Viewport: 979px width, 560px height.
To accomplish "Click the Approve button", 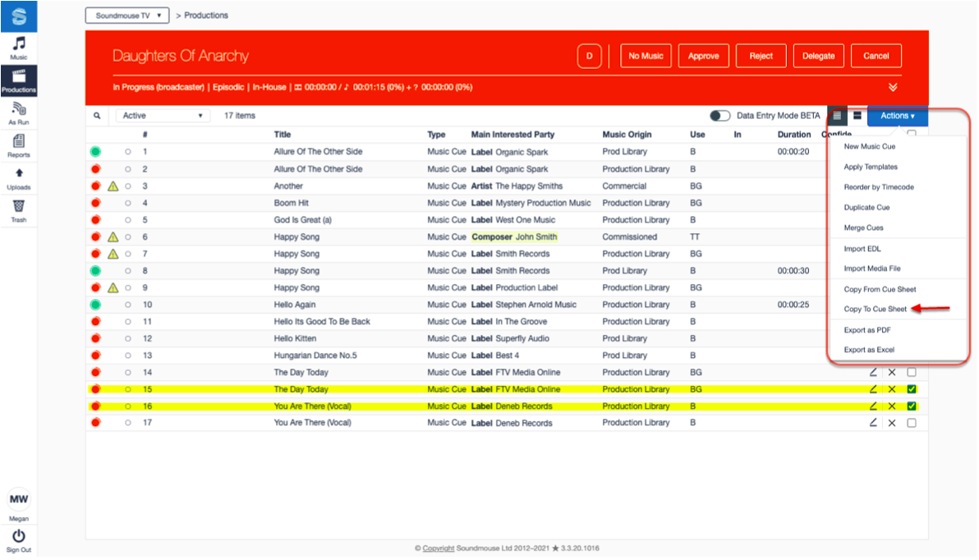I will (x=704, y=56).
